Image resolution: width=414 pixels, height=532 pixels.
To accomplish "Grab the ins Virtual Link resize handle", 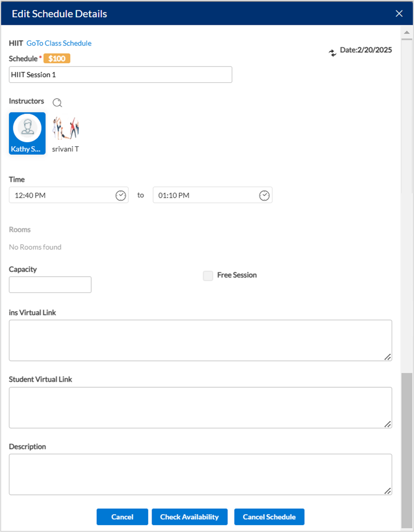I will [x=388, y=356].
